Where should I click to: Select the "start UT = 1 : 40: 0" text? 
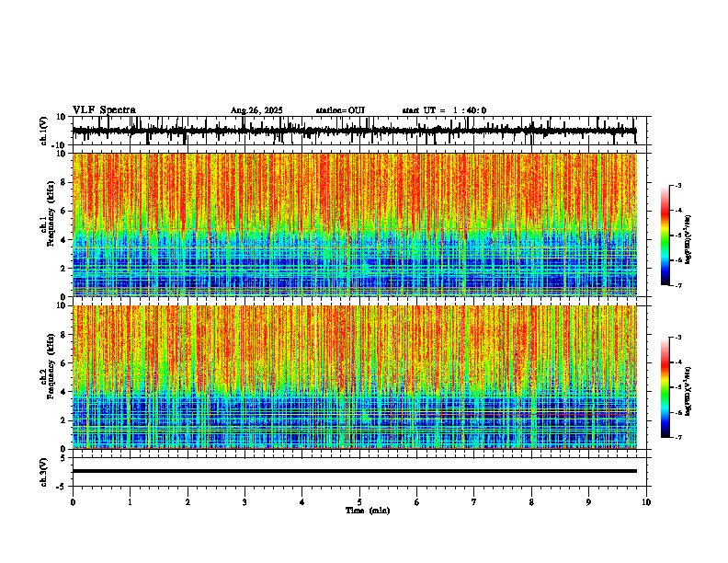pyautogui.click(x=444, y=110)
